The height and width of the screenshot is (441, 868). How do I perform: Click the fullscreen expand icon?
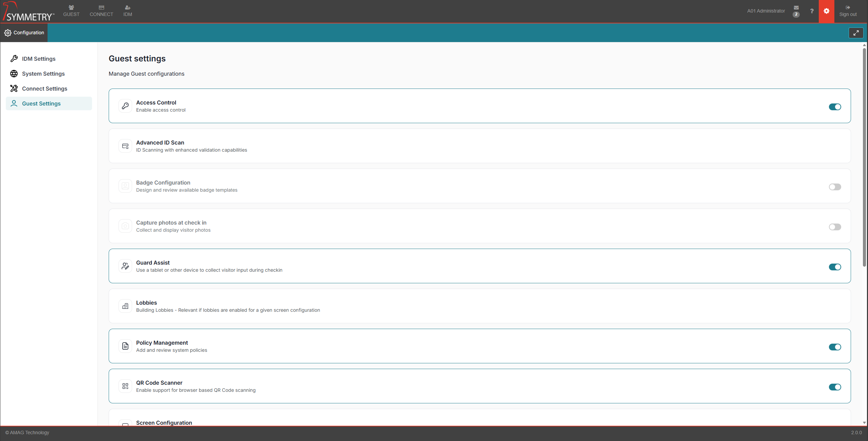[x=856, y=33]
